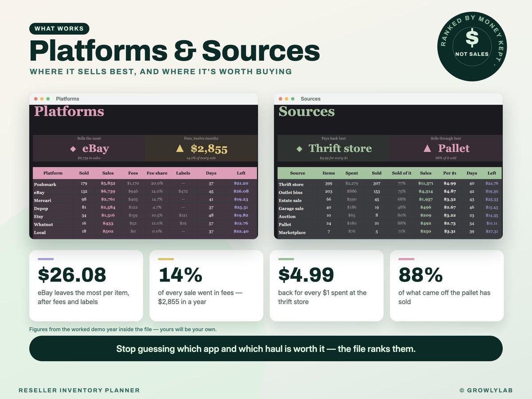The height and width of the screenshot is (399, 532).
Task: Click the red dot in Sources window
Action: click(x=280, y=99)
